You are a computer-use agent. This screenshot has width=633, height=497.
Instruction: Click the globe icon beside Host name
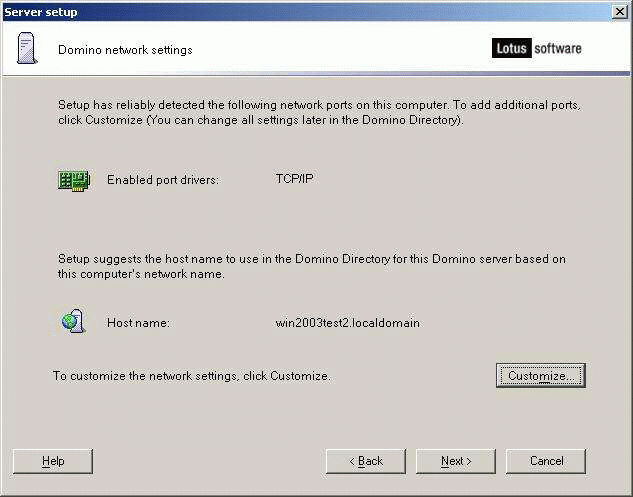(72, 322)
